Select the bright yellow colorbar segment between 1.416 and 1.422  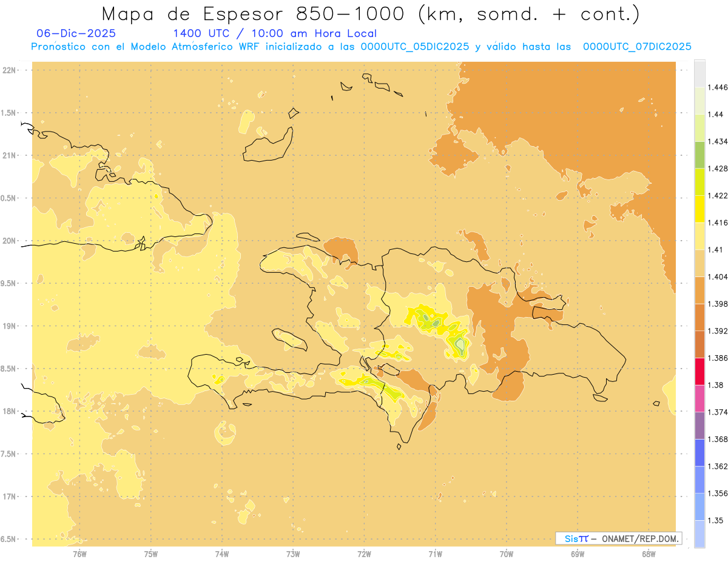(x=699, y=209)
